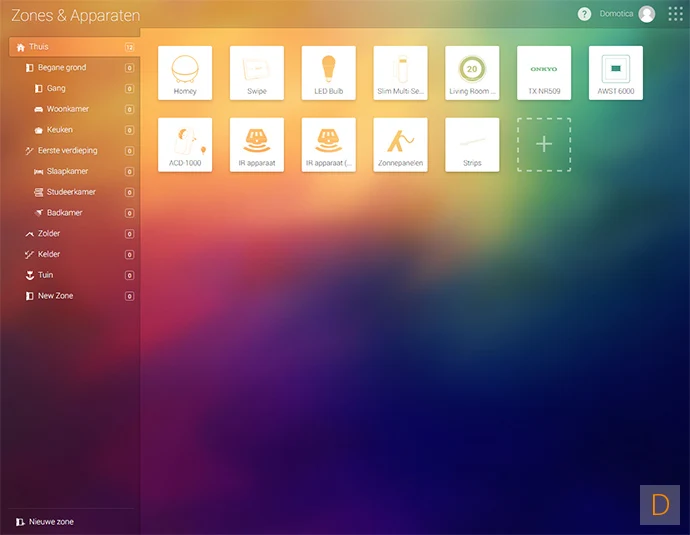Viewport: 690px width, 535px height.
Task: Click the Zones & Apparaten title
Action: pos(76,15)
